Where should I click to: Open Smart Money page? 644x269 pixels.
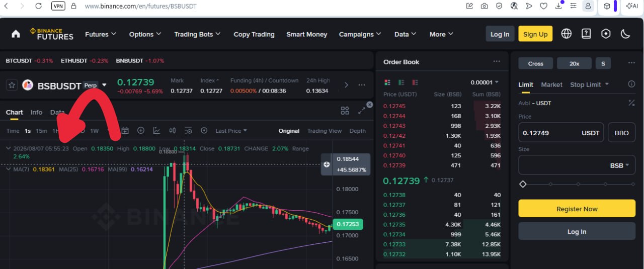click(306, 34)
